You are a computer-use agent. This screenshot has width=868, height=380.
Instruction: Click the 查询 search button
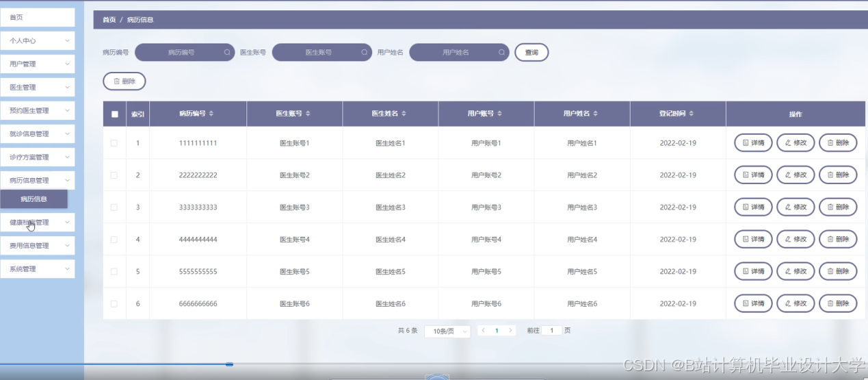coord(531,53)
